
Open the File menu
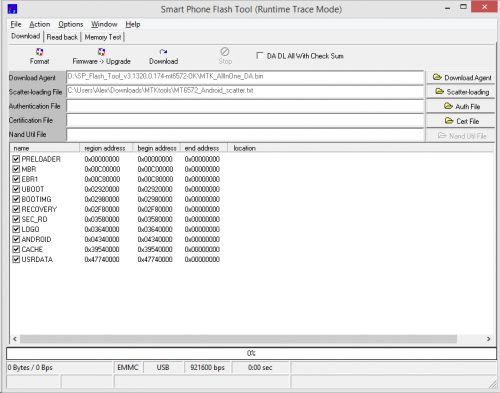[16, 24]
